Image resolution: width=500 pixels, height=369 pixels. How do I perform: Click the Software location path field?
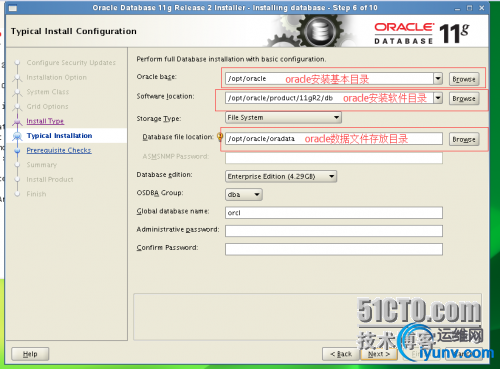[x=329, y=98]
